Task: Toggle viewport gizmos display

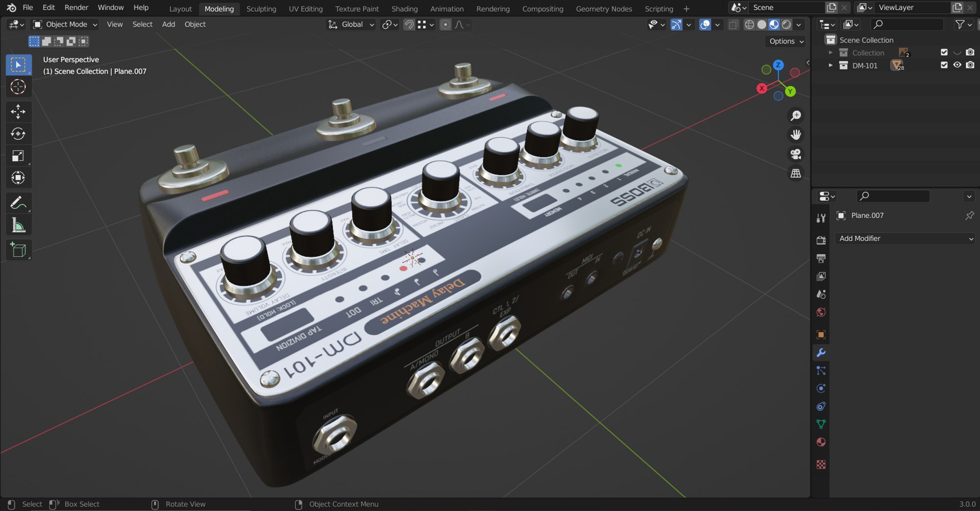Action: 676,25
